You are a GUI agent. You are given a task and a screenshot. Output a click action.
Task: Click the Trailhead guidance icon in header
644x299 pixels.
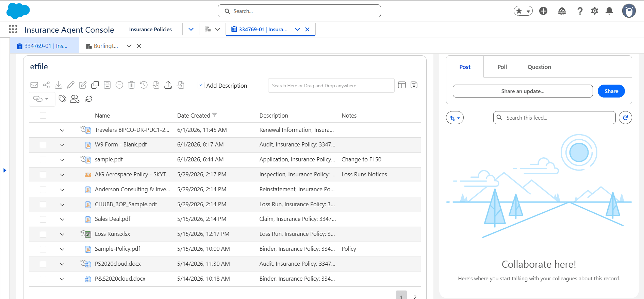(x=562, y=11)
